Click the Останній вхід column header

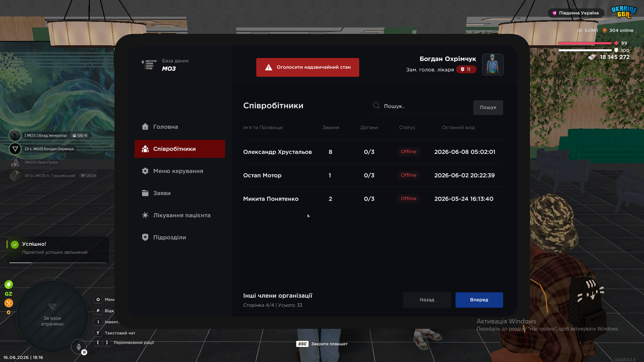point(458,128)
